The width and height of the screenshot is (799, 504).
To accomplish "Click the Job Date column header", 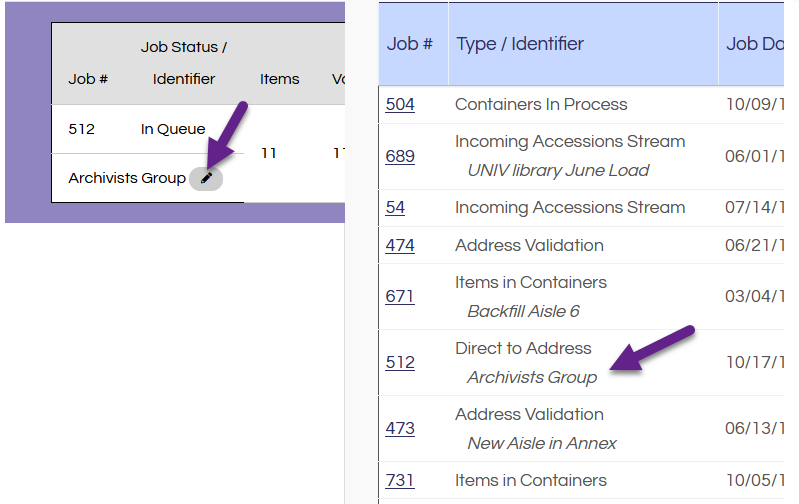I will (x=756, y=44).
